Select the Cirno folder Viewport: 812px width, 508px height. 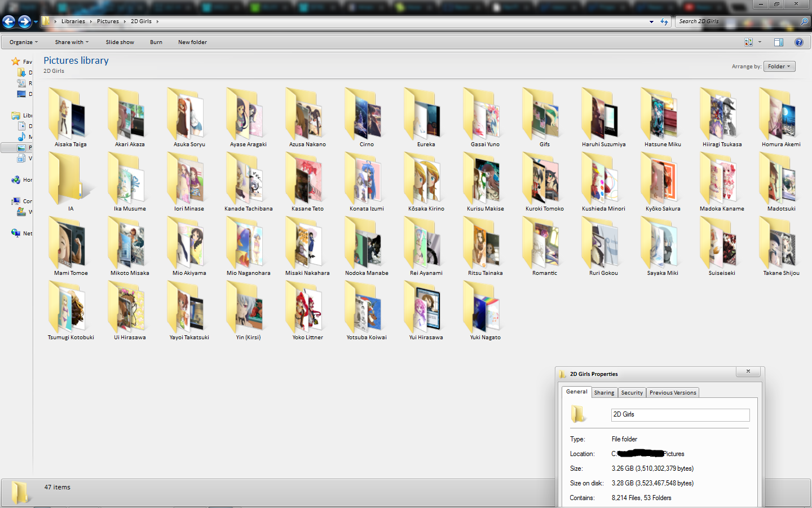pos(367,117)
